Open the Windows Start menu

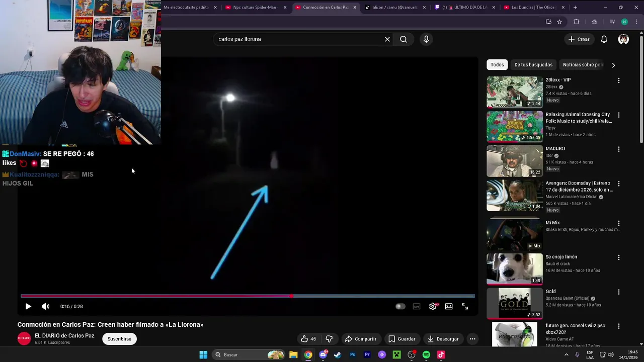point(203,355)
